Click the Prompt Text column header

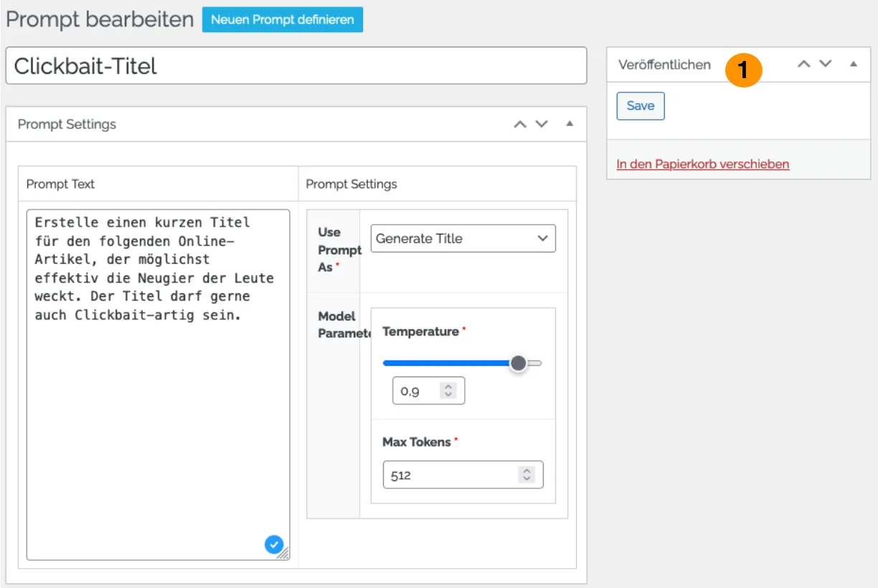point(60,184)
